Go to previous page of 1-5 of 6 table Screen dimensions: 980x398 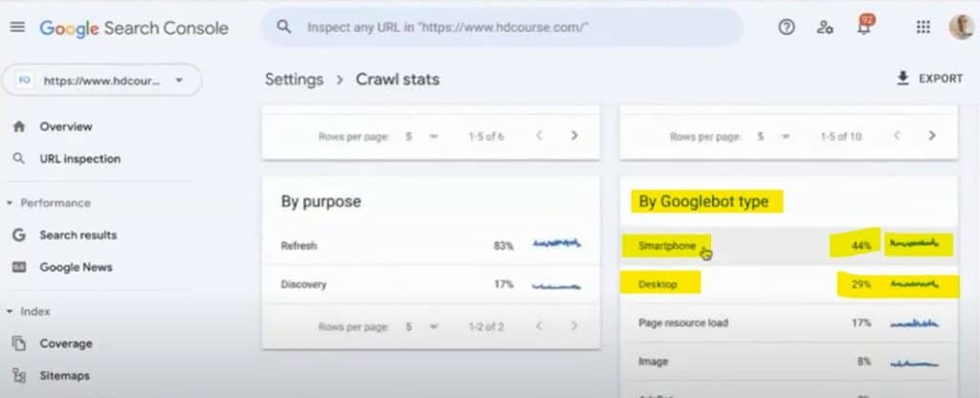tap(540, 136)
